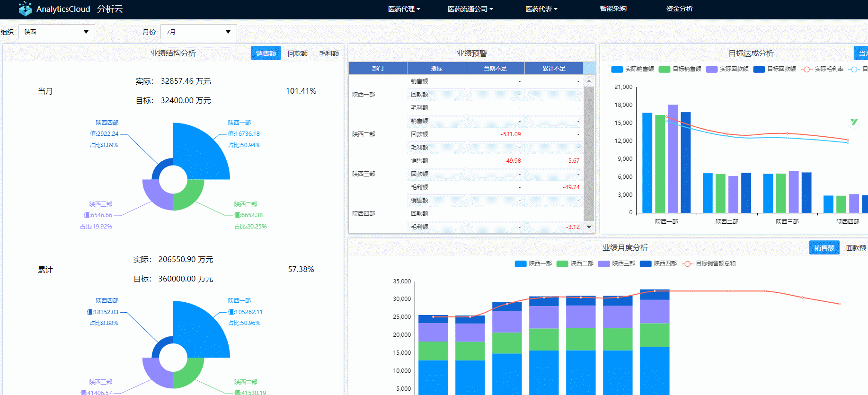
Task: Go to the 资金分析 menu item
Action: pyautogui.click(x=679, y=9)
